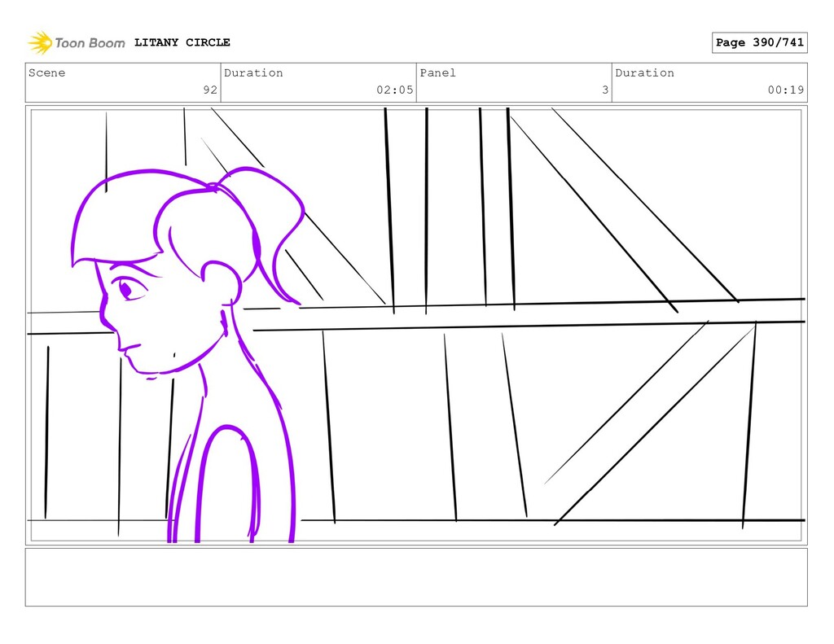The width and height of the screenshot is (834, 644).
Task: Select the scene number 92
Action: pos(210,90)
